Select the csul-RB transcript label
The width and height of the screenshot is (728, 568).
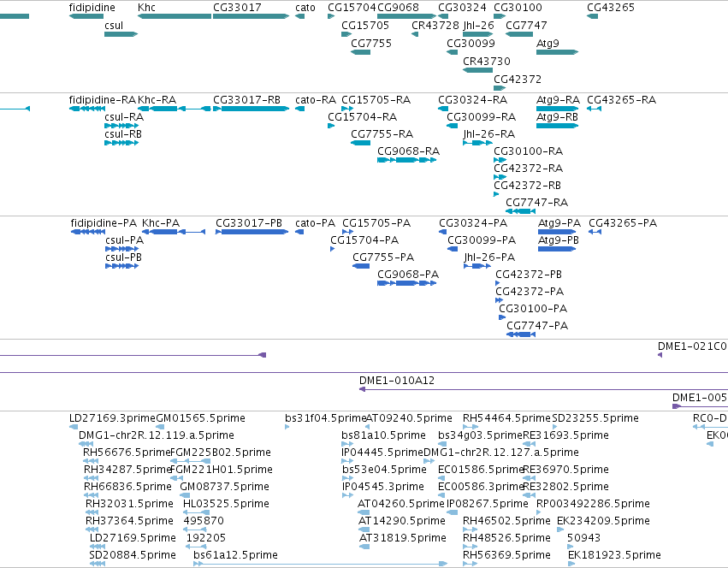tap(123, 134)
